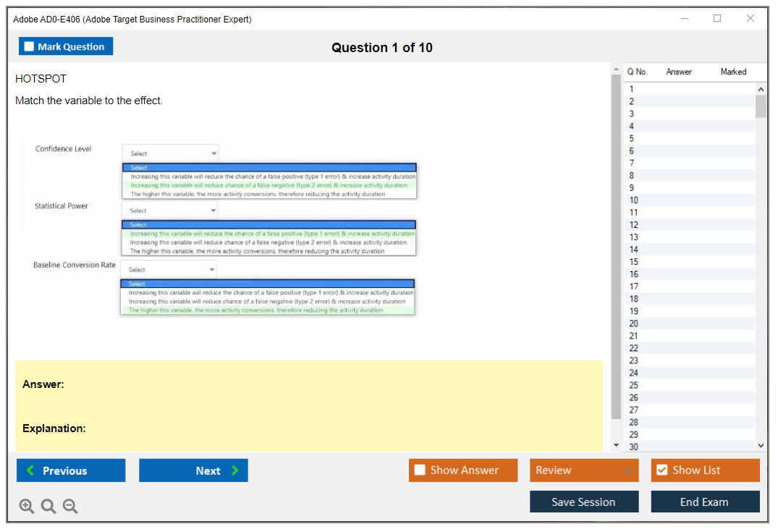778x532 pixels.
Task: Enable the Show Answer checkbox
Action: (420, 470)
